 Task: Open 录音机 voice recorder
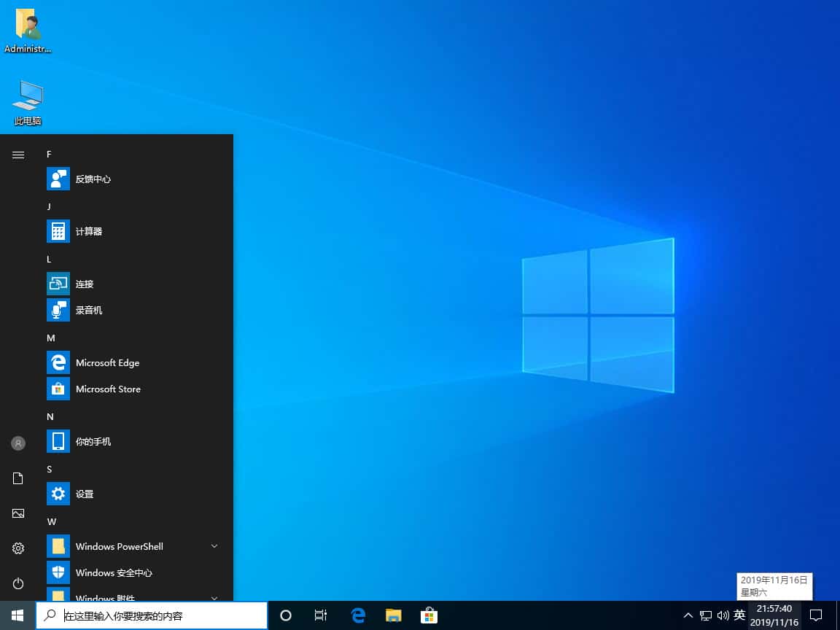tap(134, 310)
